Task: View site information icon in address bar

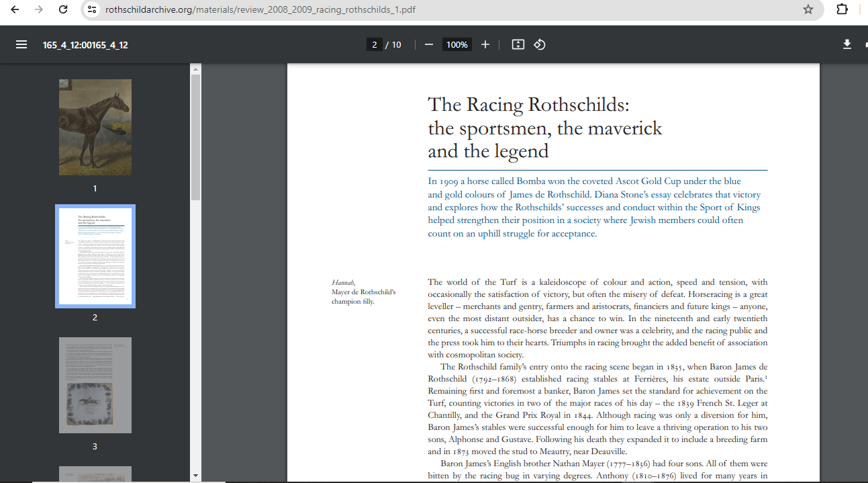Action: (x=93, y=9)
